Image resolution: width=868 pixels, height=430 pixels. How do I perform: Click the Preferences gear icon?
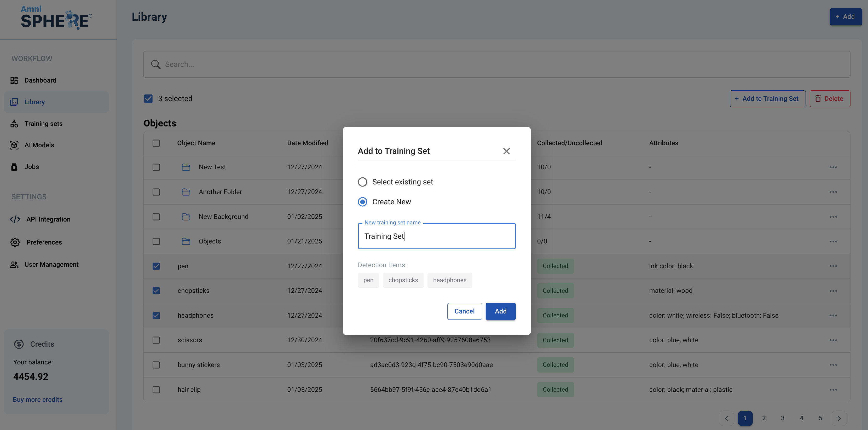(15, 242)
